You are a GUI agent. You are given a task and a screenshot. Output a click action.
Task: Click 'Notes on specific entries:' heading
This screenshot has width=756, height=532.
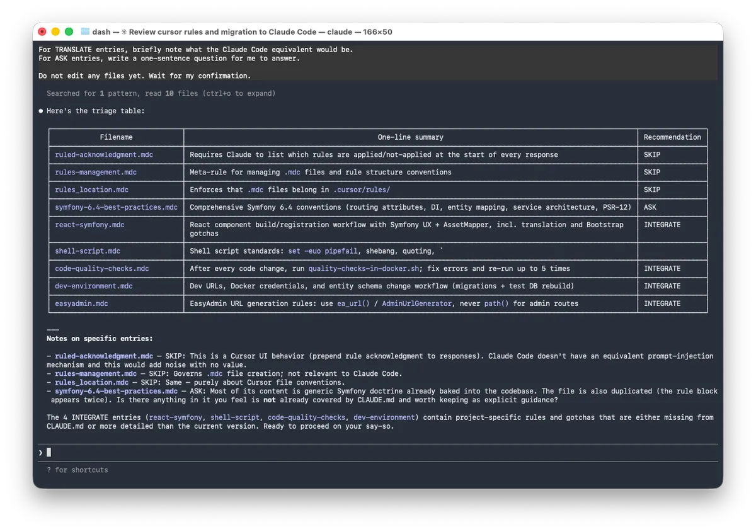pyautogui.click(x=100, y=339)
